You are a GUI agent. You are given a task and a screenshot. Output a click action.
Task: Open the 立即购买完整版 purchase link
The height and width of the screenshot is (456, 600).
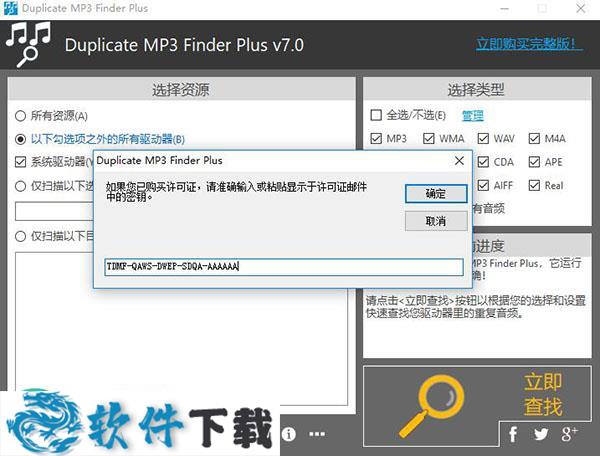pyautogui.click(x=528, y=44)
